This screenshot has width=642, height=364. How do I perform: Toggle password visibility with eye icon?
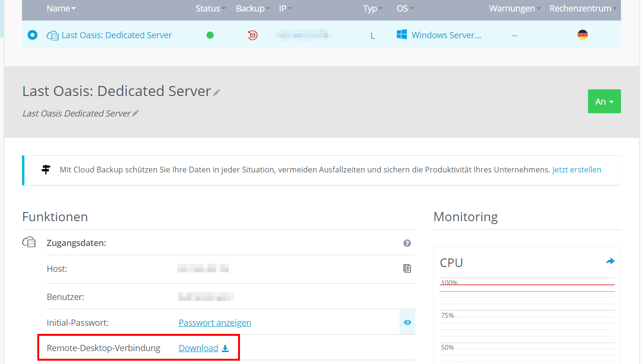point(407,322)
